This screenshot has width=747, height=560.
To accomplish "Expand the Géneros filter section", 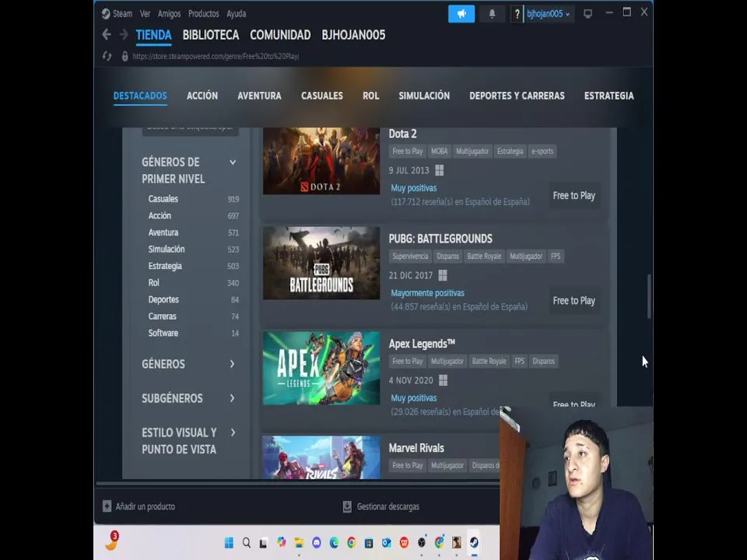I will click(x=233, y=364).
